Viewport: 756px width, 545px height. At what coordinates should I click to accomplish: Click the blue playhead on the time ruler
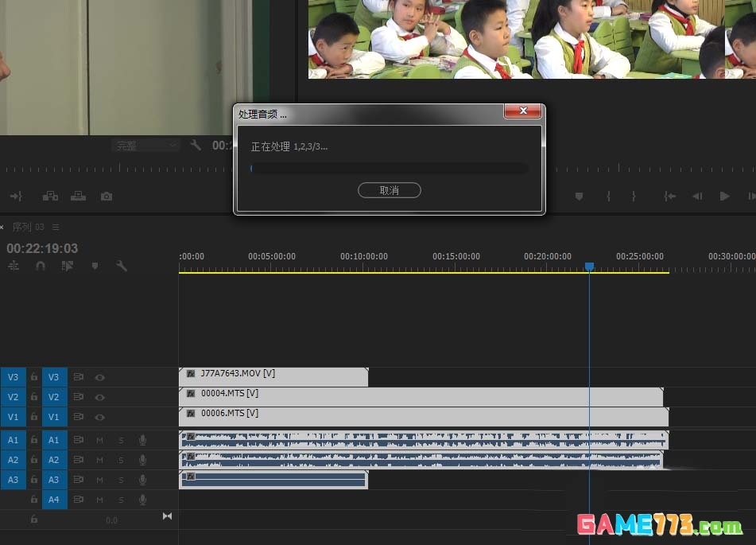(x=589, y=267)
